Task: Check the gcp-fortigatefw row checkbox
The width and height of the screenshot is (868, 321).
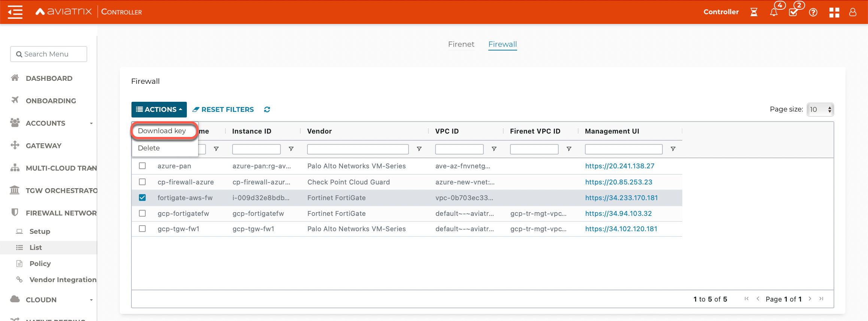Action: point(142,213)
